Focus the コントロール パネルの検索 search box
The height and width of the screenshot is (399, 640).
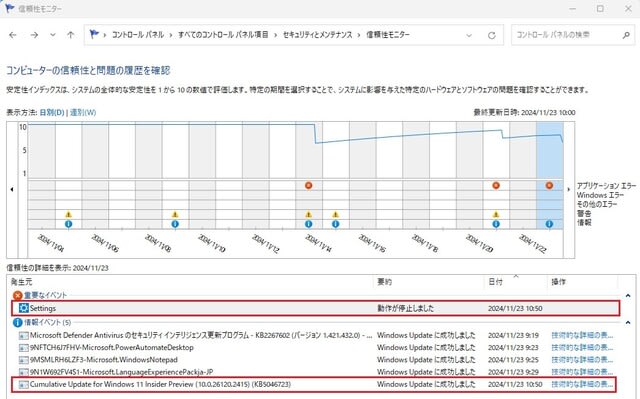point(567,35)
